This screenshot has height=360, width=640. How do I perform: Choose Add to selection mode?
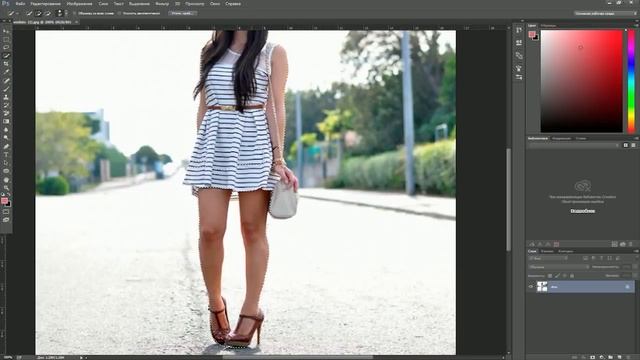[x=38, y=13]
